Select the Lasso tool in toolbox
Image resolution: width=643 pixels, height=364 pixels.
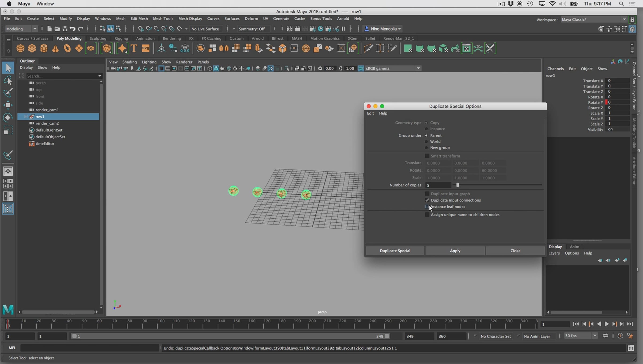tap(8, 81)
